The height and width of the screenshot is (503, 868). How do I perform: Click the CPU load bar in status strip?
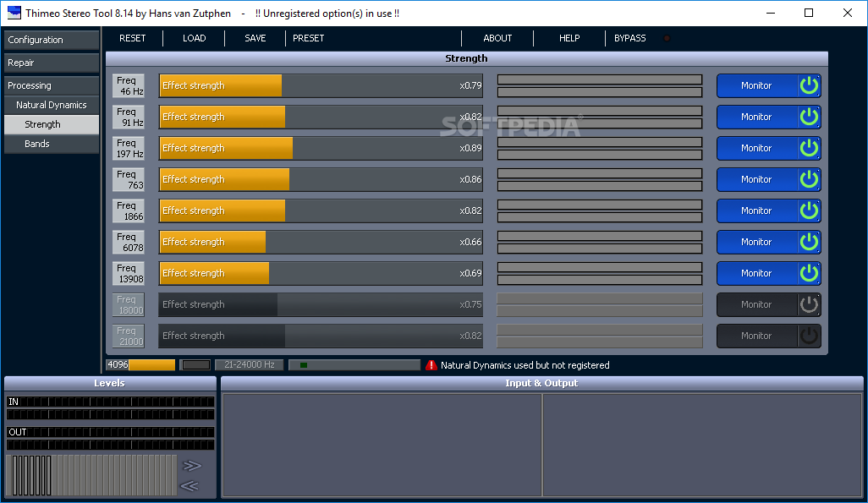[354, 364]
